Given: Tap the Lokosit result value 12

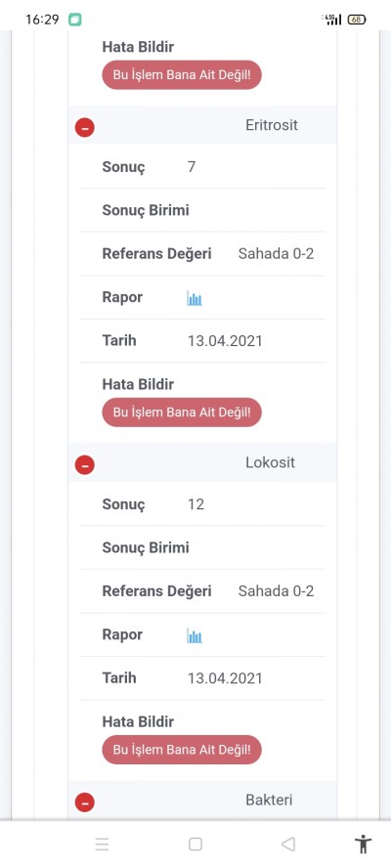Looking at the screenshot, I should (196, 504).
